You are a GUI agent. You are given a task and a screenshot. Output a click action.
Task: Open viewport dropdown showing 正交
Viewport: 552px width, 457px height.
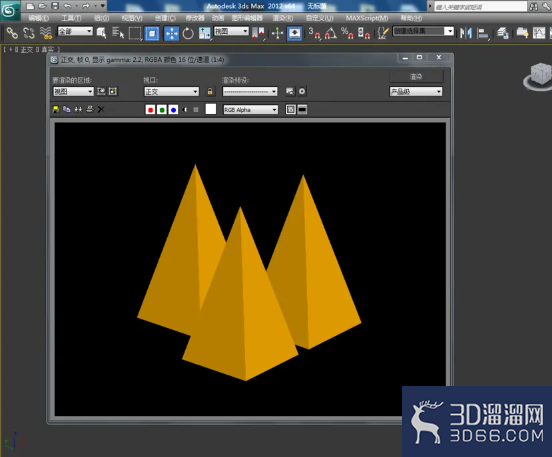click(x=171, y=92)
